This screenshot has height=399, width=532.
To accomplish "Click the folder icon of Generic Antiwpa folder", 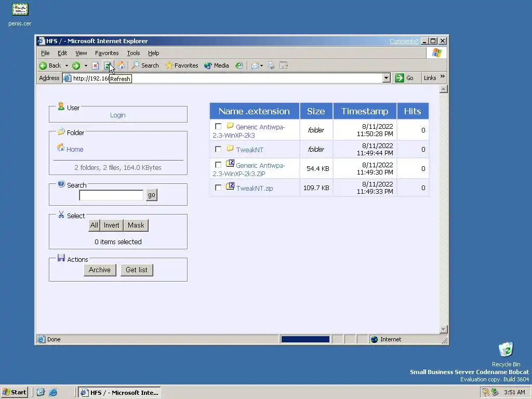I will (230, 126).
